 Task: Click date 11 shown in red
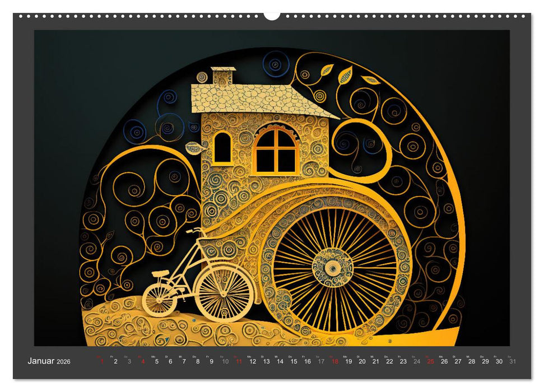tap(239, 362)
